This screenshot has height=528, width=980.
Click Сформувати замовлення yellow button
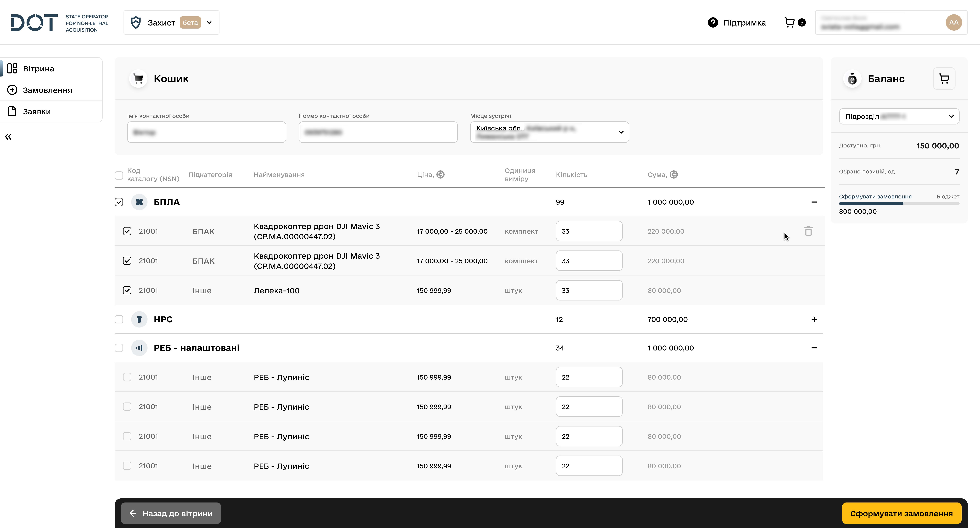click(901, 513)
